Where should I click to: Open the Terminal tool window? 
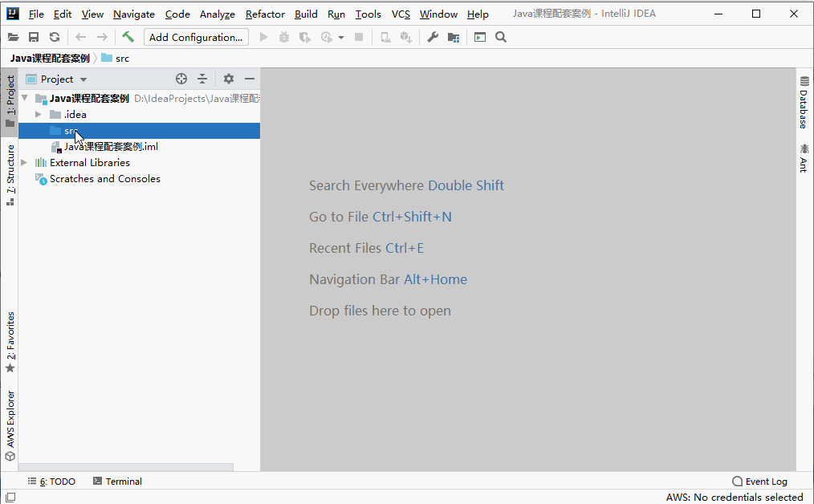point(117,482)
